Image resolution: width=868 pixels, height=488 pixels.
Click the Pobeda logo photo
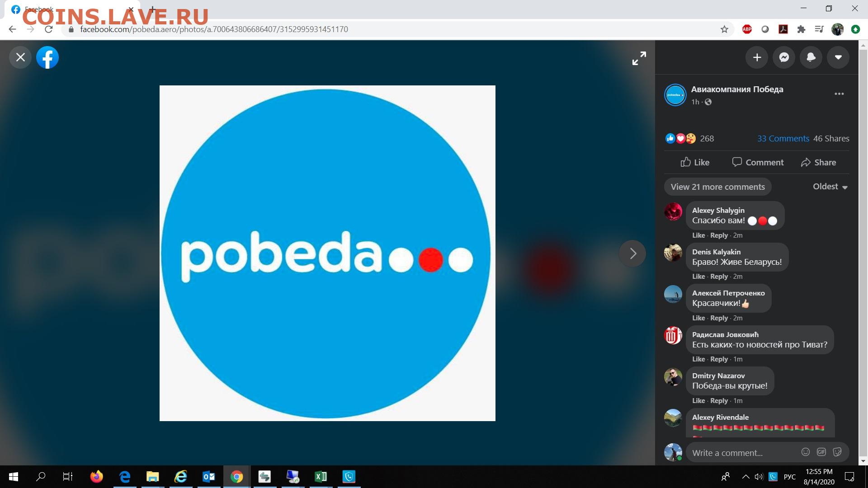[327, 253]
